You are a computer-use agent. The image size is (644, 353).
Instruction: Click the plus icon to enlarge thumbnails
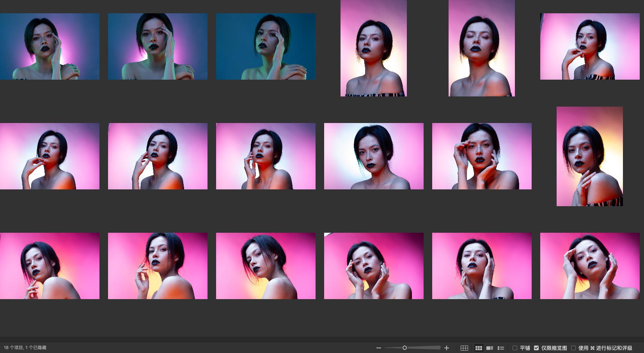click(x=447, y=348)
